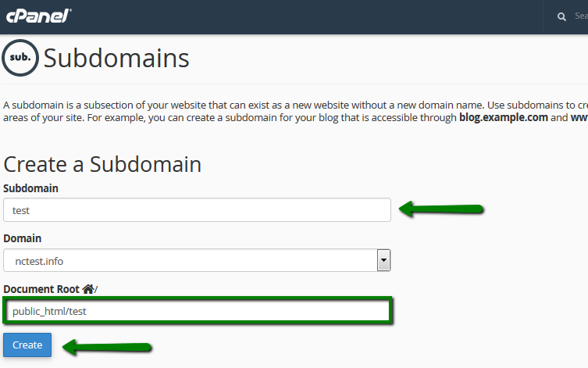Click the "Document Root" label text

42,289
